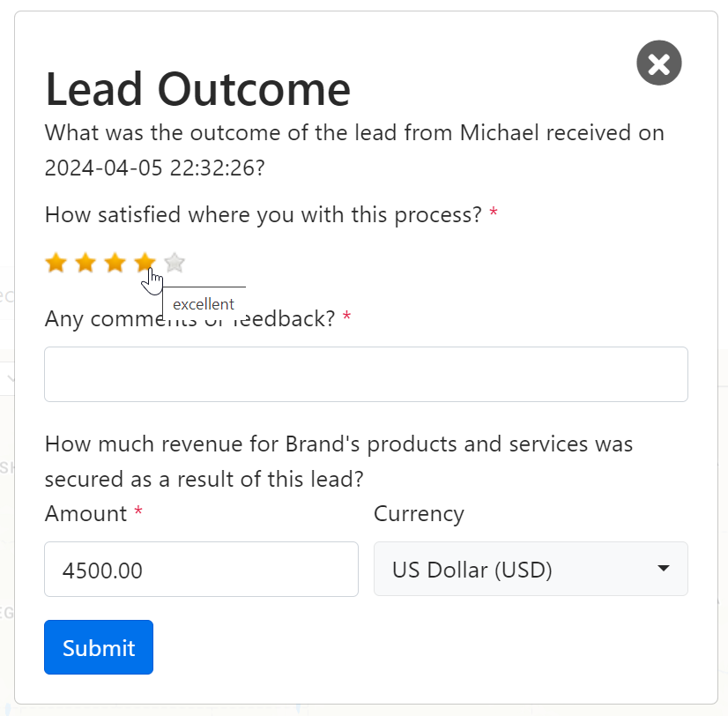728x716 pixels.
Task: Expand currency list via the caret arrow
Action: 664,569
